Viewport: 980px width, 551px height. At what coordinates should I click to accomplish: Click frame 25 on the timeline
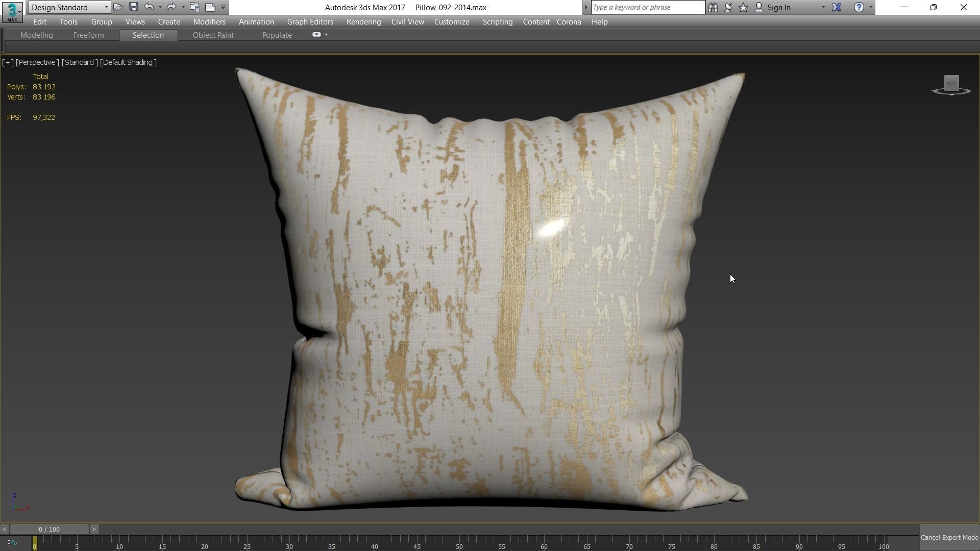tap(247, 546)
